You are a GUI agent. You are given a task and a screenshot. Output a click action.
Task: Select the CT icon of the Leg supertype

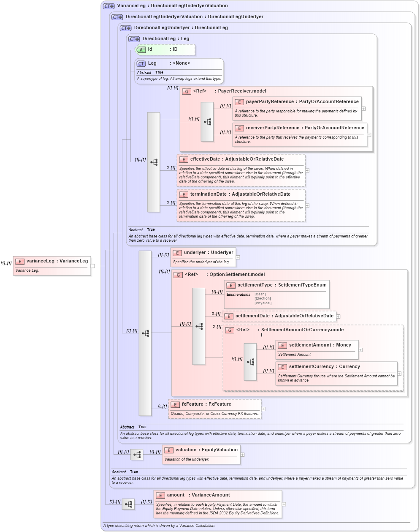coord(141,63)
